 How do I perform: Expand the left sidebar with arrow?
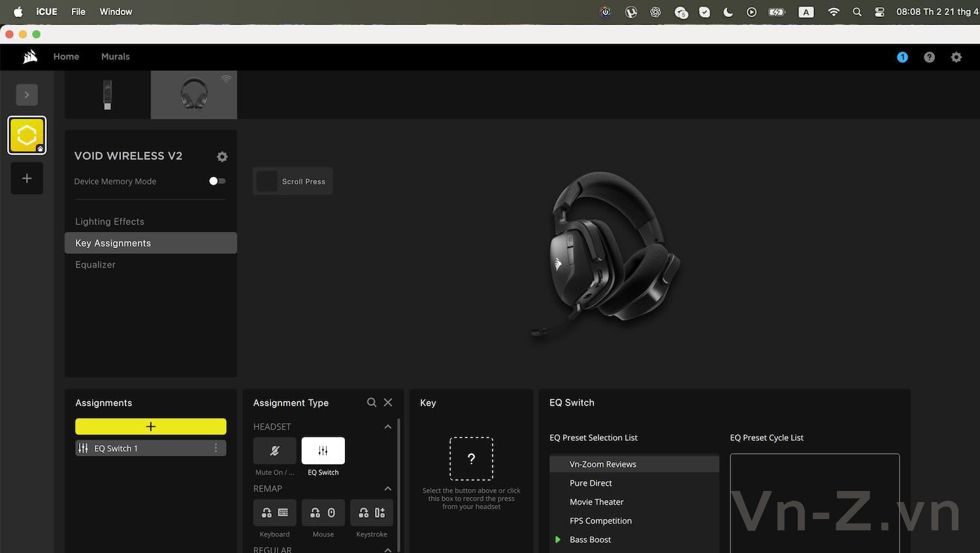(x=27, y=95)
